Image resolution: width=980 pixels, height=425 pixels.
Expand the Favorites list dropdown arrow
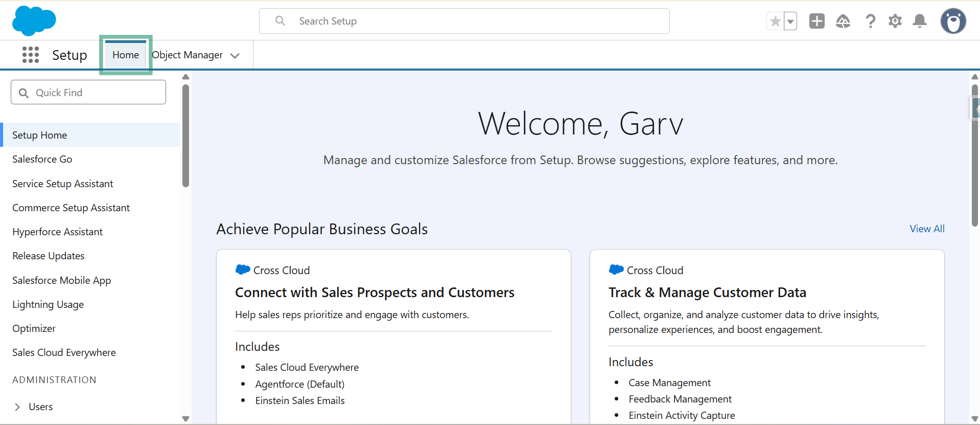pyautogui.click(x=790, y=21)
